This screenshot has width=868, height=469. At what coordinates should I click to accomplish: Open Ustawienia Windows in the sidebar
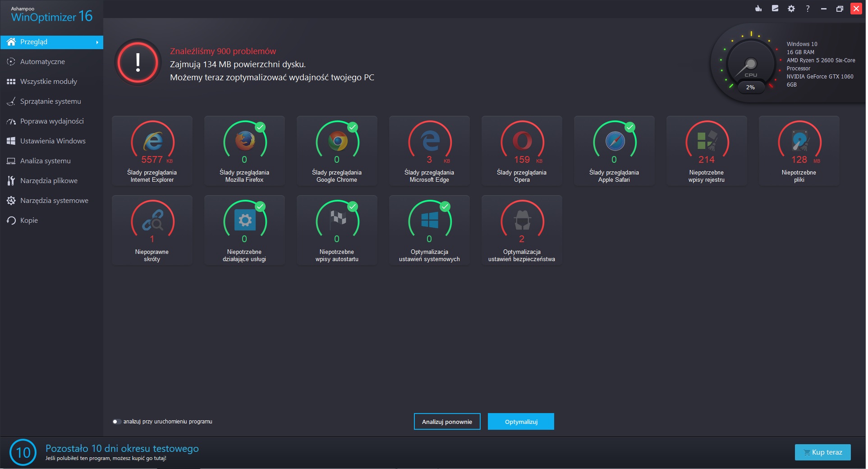pos(52,141)
